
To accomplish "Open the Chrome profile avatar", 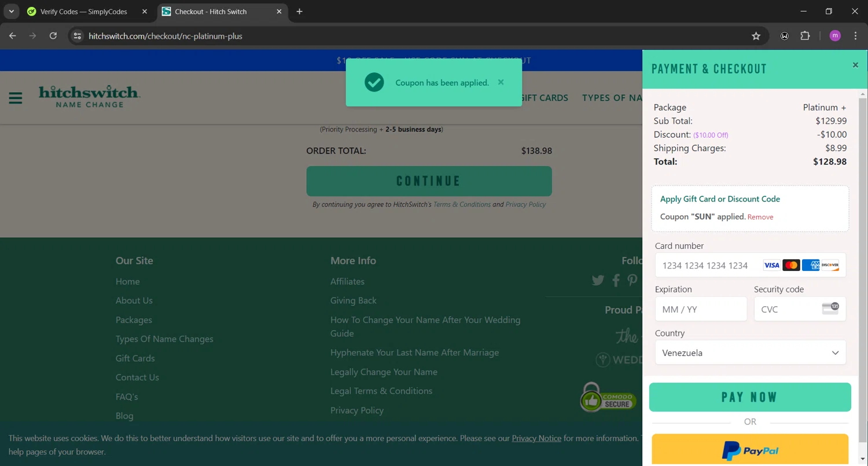I will [835, 36].
